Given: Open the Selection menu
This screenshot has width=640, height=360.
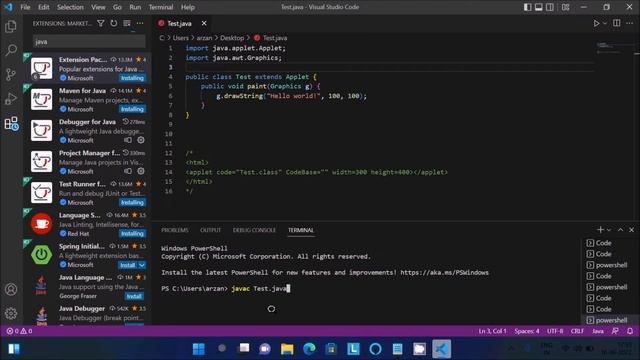Looking at the screenshot, I should click(70, 7).
